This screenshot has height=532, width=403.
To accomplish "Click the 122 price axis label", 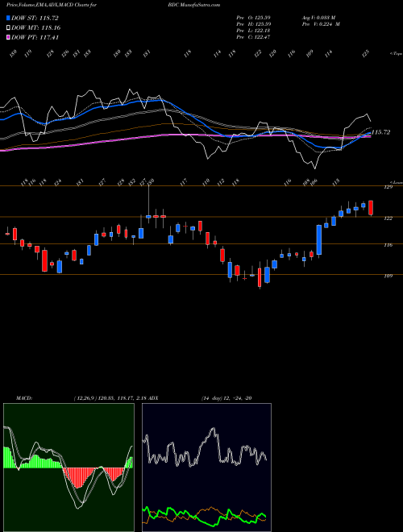I will coord(389,218).
